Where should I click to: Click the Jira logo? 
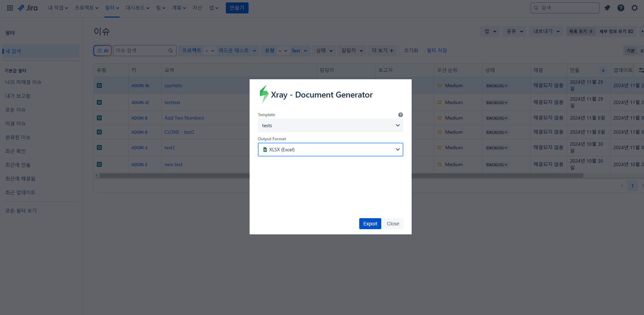pyautogui.click(x=28, y=8)
